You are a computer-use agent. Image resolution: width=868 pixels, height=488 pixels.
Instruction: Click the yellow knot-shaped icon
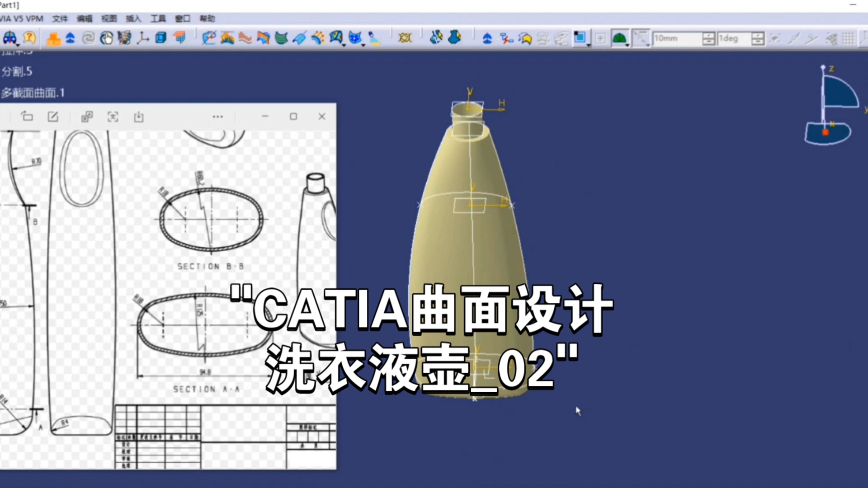tap(405, 38)
